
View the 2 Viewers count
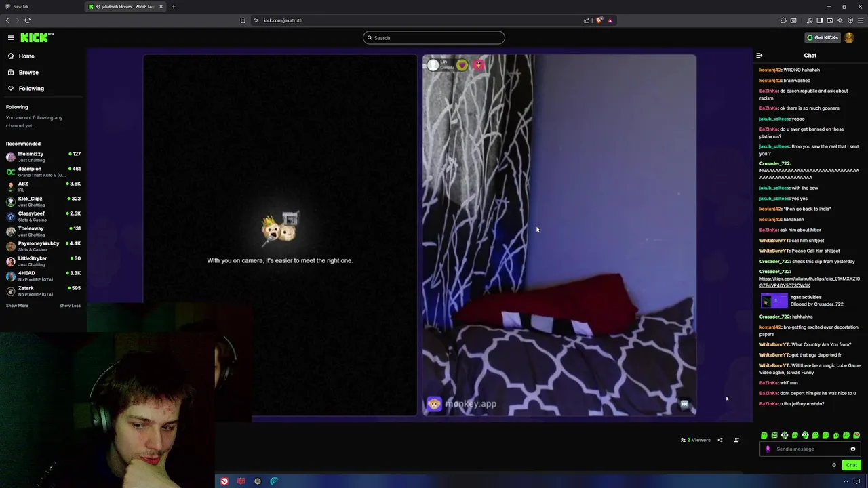click(696, 440)
